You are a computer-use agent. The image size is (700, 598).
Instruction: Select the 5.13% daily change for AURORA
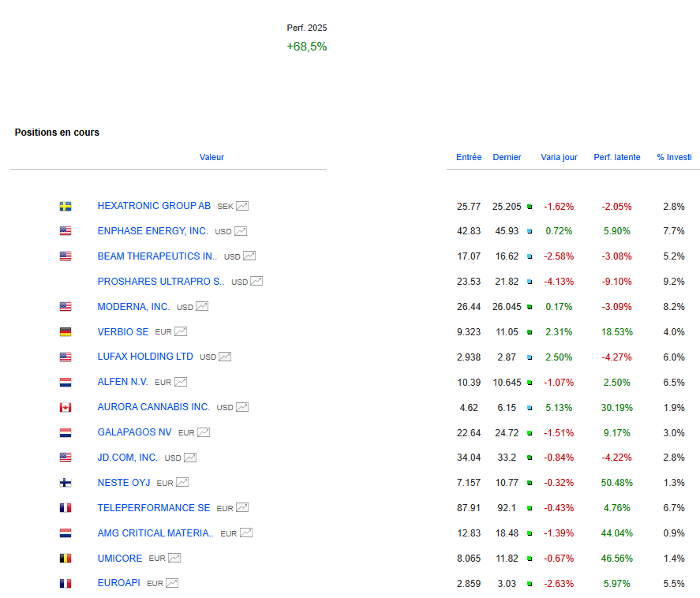tap(559, 407)
